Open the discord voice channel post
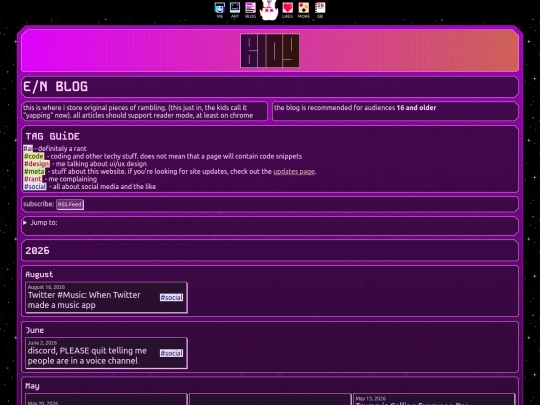The image size is (540, 405). pyautogui.click(x=106, y=353)
